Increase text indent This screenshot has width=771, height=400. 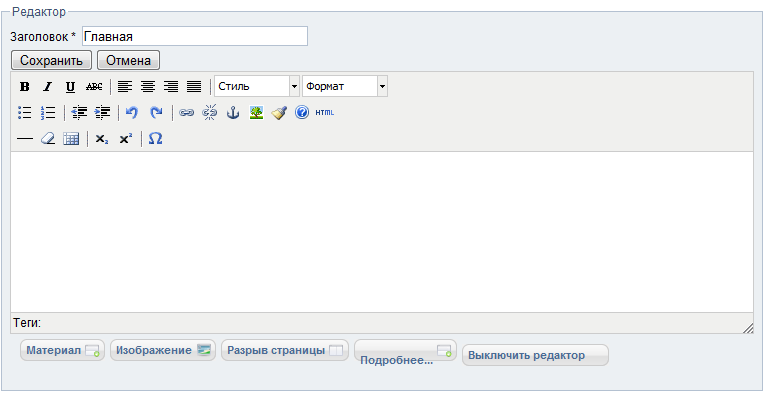[102, 113]
